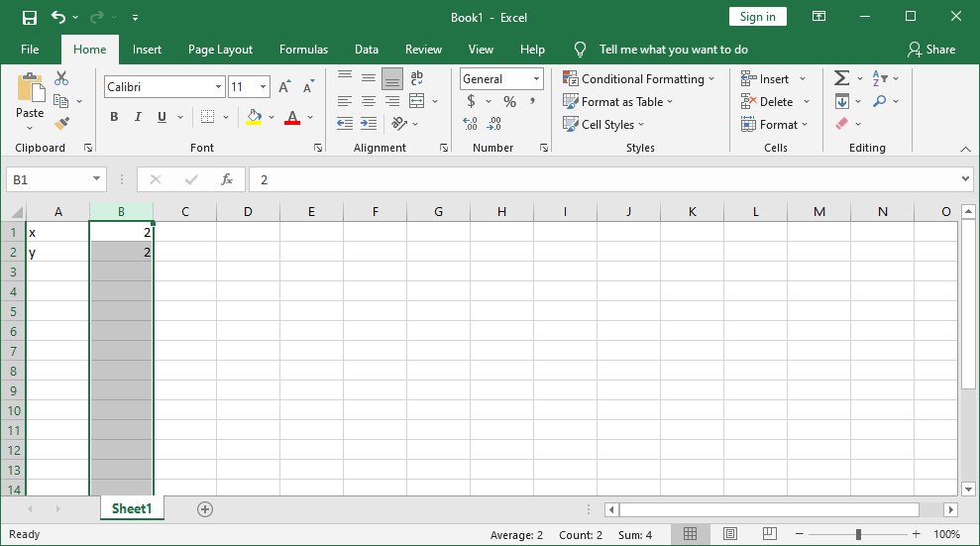
Task: Switch to the Review tab
Action: [423, 50]
